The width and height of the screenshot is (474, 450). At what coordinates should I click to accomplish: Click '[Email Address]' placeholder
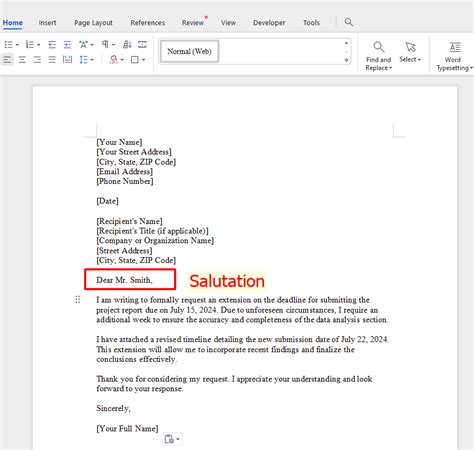(x=125, y=172)
